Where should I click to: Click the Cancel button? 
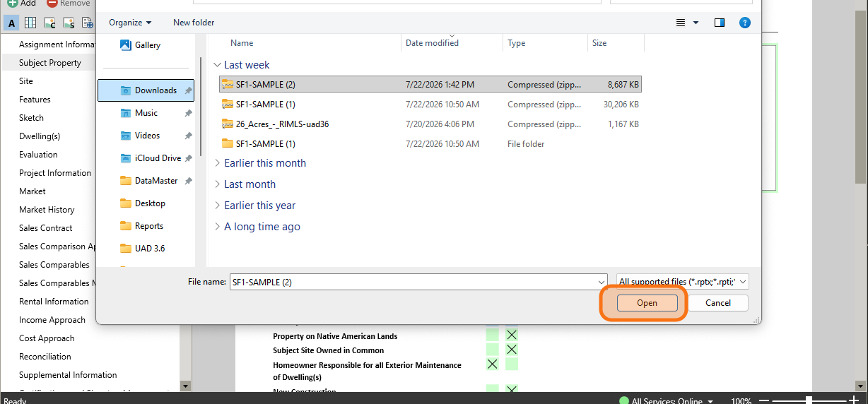point(718,303)
